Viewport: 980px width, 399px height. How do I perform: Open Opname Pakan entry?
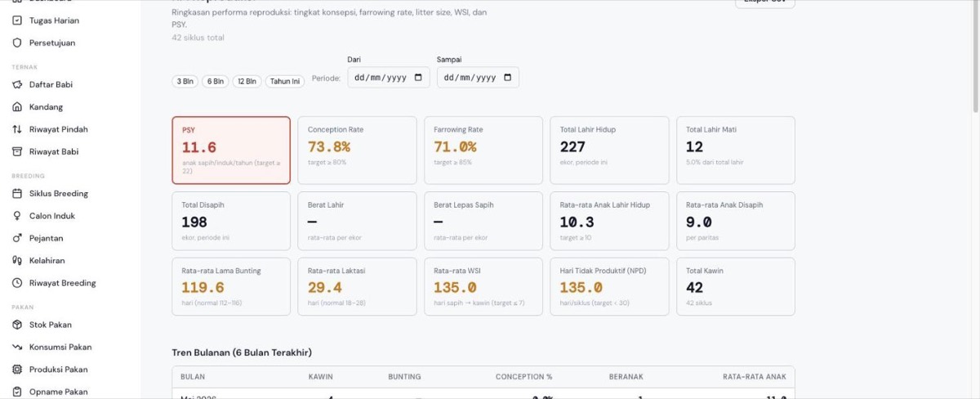(58, 392)
